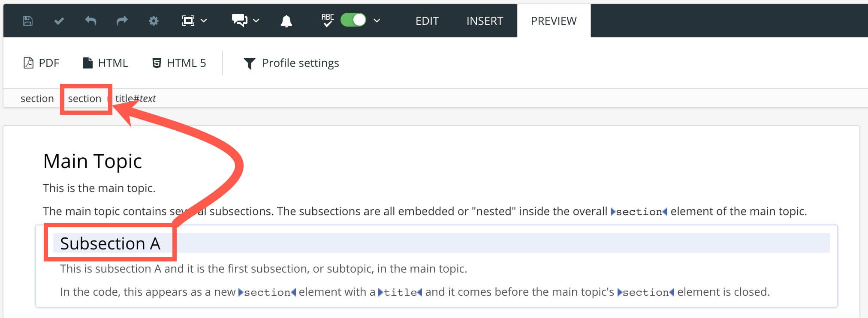Preview the document as PDF
Screen dimensions: 868x318
click(x=42, y=63)
